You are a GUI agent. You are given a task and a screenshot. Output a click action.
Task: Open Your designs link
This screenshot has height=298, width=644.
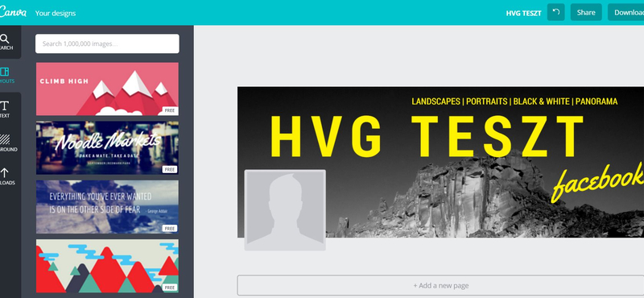pos(56,13)
